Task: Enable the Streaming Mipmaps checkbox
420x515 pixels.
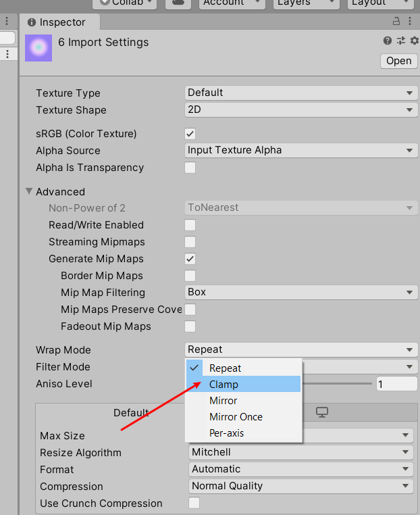Action: point(190,242)
